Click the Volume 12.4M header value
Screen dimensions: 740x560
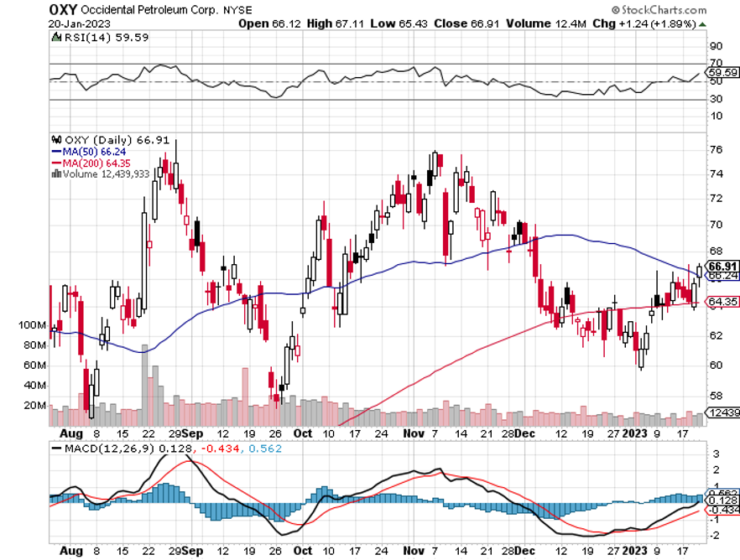point(546,23)
